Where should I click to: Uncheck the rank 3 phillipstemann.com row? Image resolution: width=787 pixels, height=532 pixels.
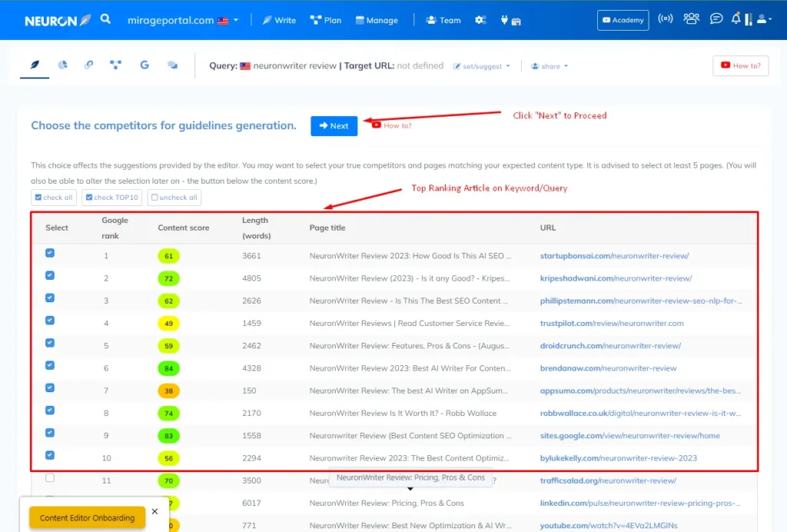pos(50,298)
